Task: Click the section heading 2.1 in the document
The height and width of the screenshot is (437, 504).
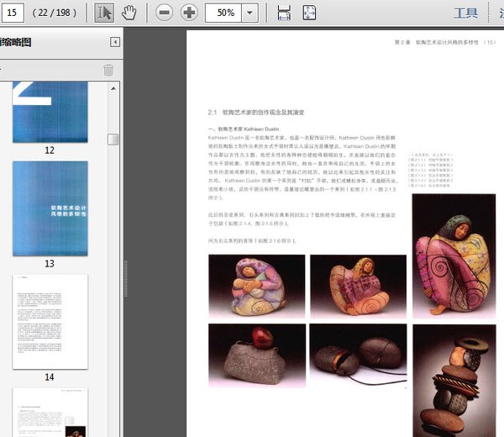Action: pyautogui.click(x=254, y=112)
